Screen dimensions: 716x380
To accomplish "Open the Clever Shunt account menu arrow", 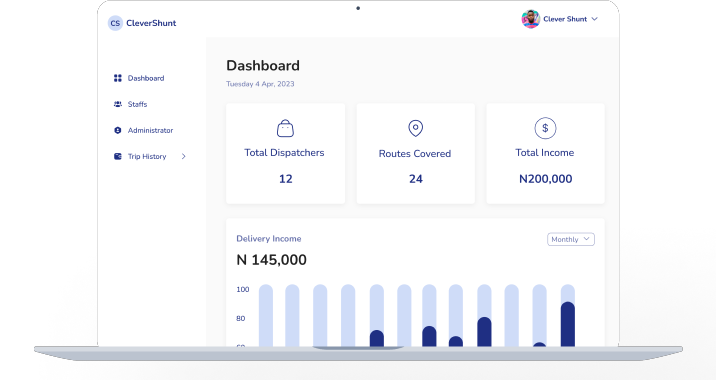I will 595,19.
